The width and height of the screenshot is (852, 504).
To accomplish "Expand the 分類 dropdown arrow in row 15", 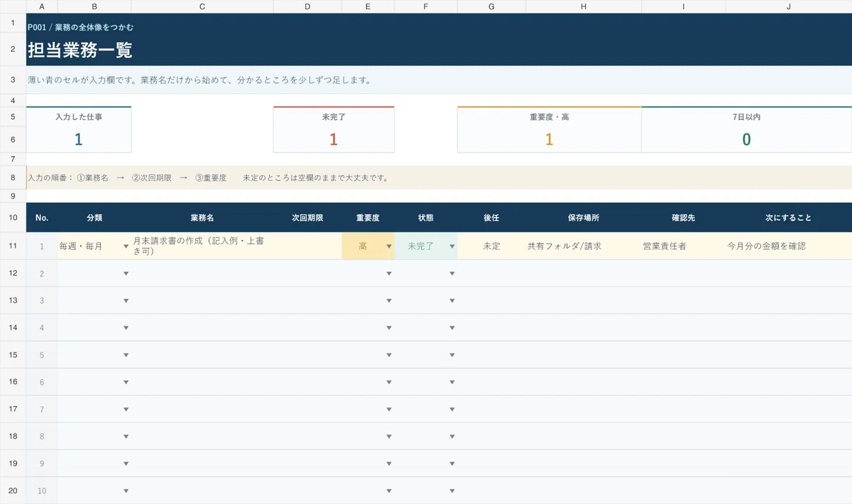I will (126, 355).
